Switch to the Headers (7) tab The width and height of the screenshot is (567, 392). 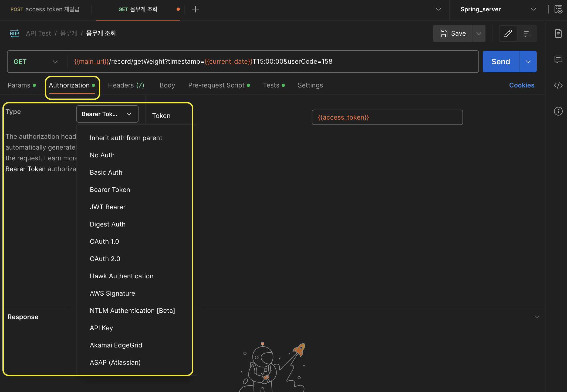126,85
